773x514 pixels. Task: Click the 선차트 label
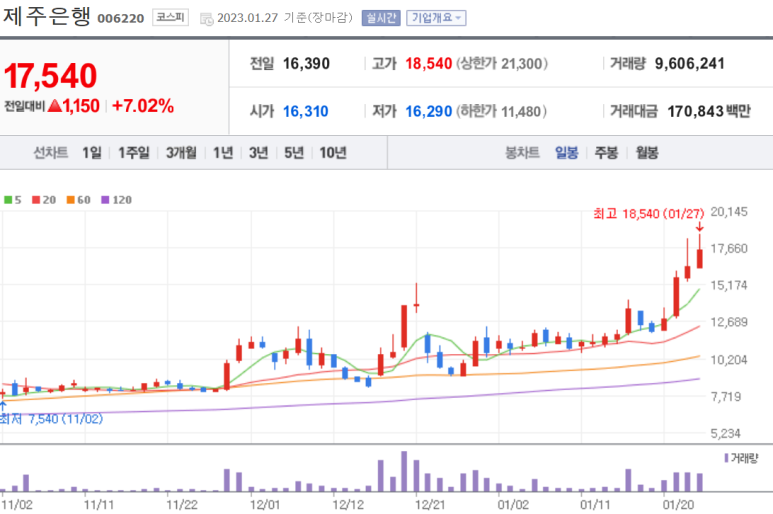click(50, 153)
